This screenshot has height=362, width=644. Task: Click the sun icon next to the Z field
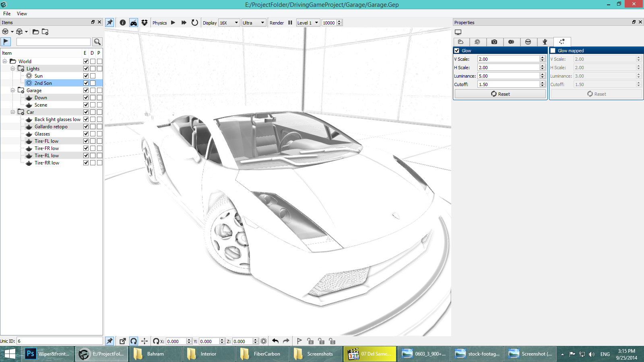point(264,341)
